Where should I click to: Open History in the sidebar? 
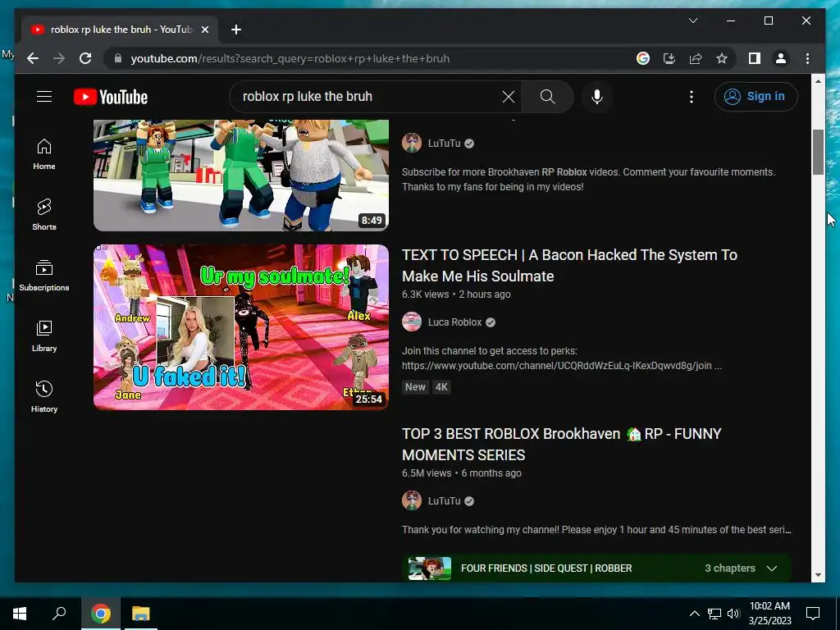coord(44,396)
